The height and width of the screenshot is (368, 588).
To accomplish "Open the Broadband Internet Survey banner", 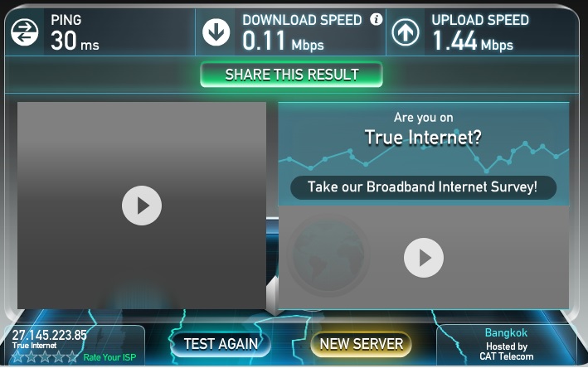I will coord(423,187).
